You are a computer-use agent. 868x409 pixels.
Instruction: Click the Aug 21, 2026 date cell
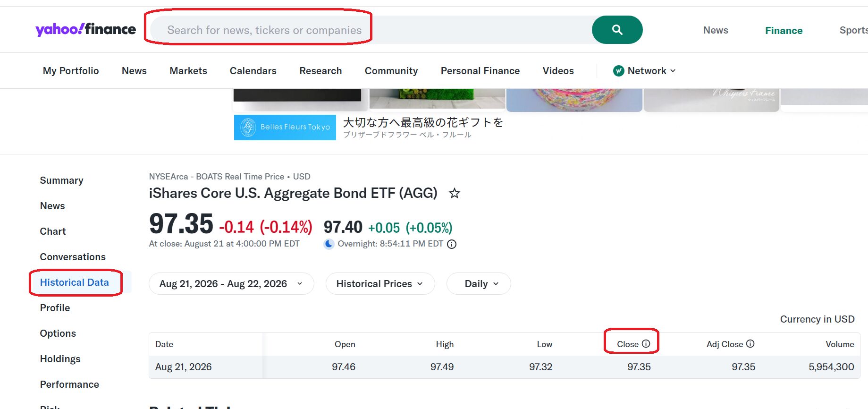click(183, 367)
